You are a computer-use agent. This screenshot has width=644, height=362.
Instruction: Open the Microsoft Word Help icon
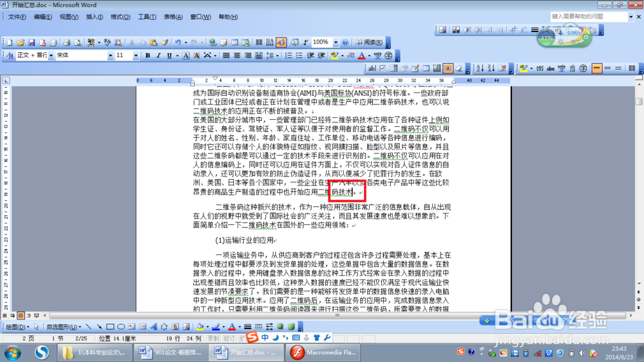point(345,43)
